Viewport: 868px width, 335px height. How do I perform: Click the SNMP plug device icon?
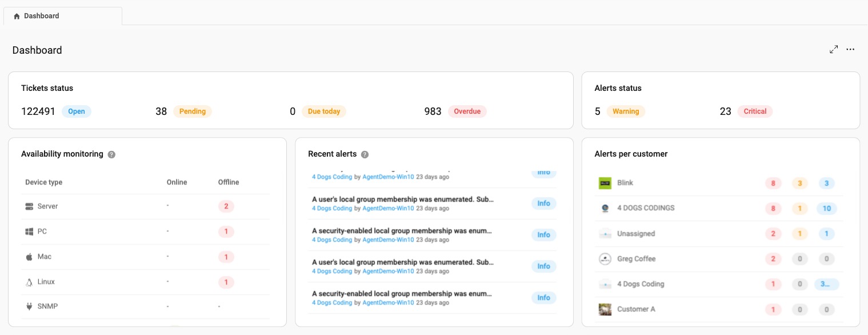pyautogui.click(x=29, y=306)
